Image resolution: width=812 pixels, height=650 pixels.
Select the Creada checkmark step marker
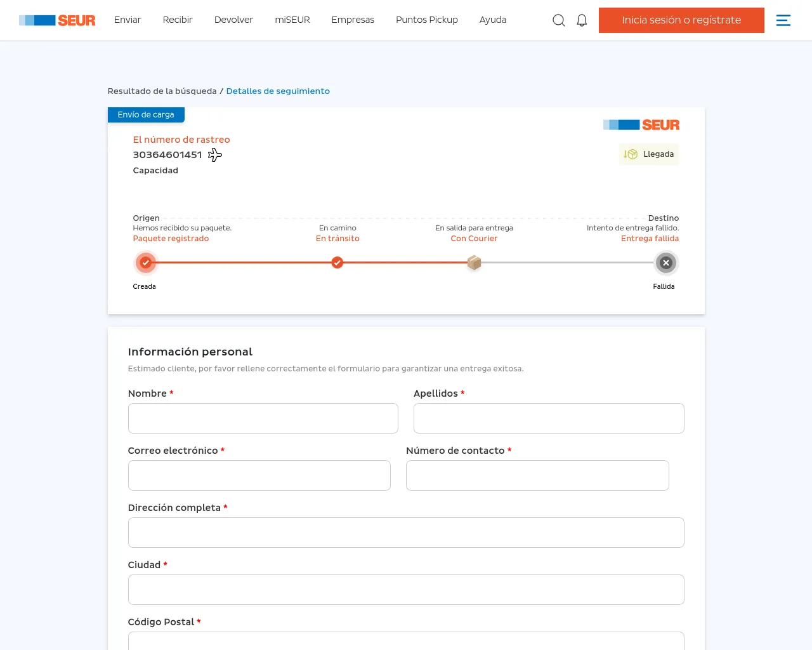[146, 263]
